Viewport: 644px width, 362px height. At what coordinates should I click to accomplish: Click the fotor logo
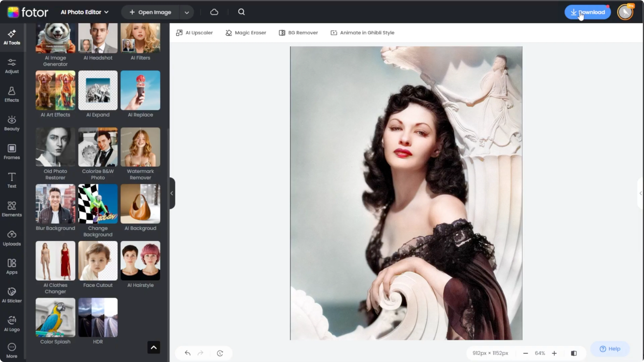point(27,12)
